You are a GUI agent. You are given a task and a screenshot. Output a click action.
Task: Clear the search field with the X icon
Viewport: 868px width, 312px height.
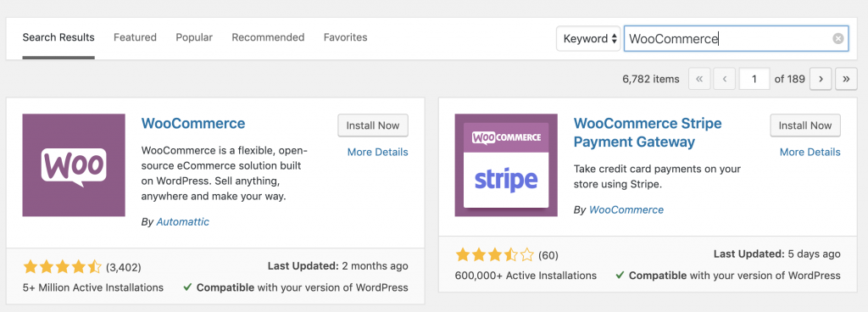[838, 39]
